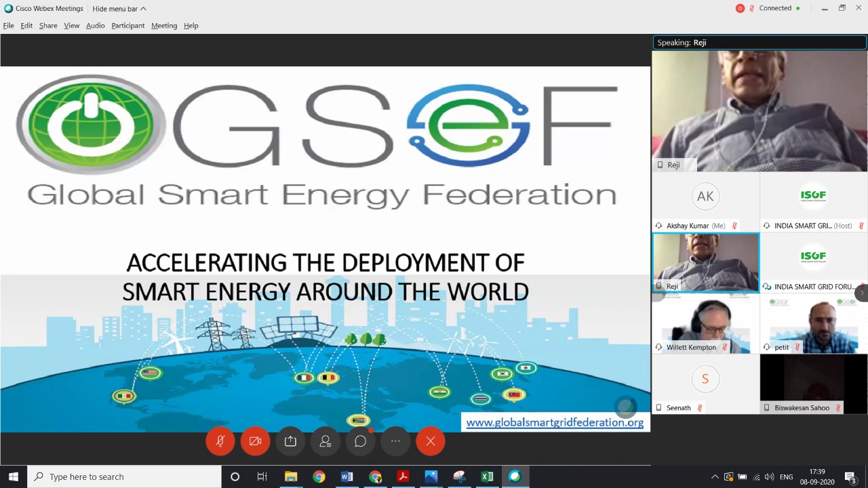Open the Share menu
The height and width of the screenshot is (488, 868).
pos(48,26)
